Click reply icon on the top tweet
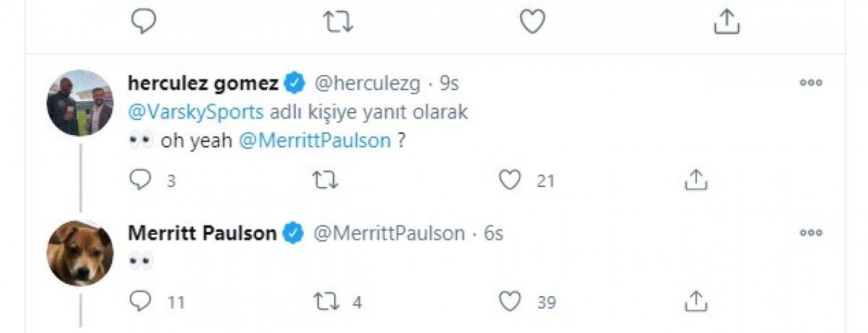Viewport: 868px width, 333px height. (144, 22)
